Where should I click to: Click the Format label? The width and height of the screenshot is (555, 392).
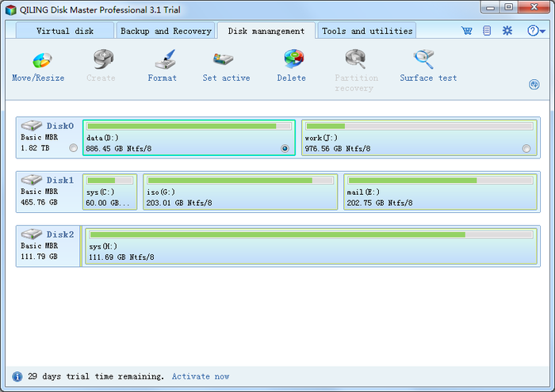click(x=162, y=78)
